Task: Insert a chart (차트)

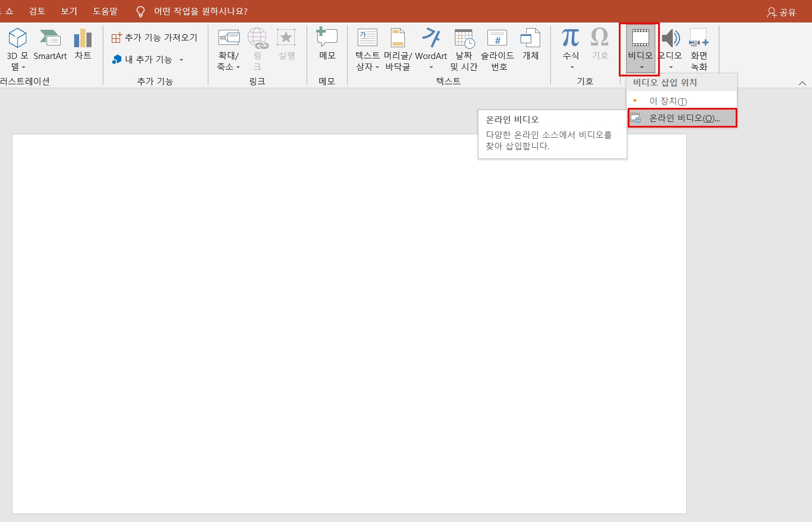Action: pyautogui.click(x=83, y=45)
